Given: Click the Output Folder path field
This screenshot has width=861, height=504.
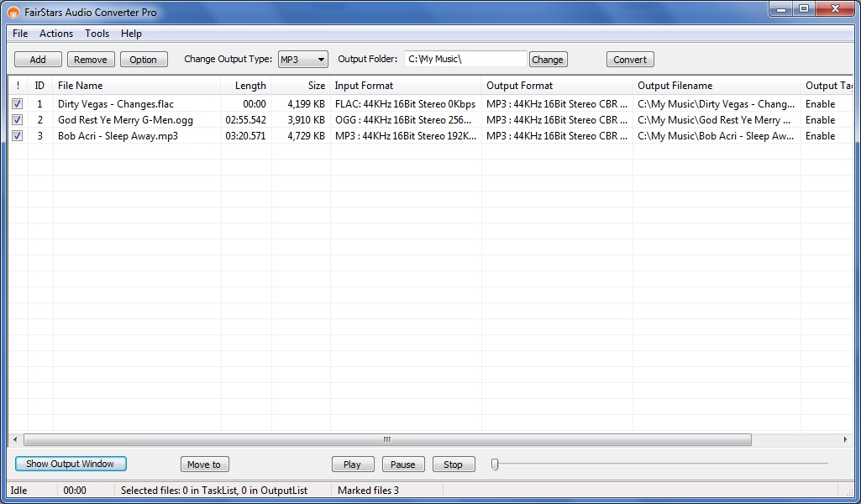Looking at the screenshot, I should (x=465, y=60).
